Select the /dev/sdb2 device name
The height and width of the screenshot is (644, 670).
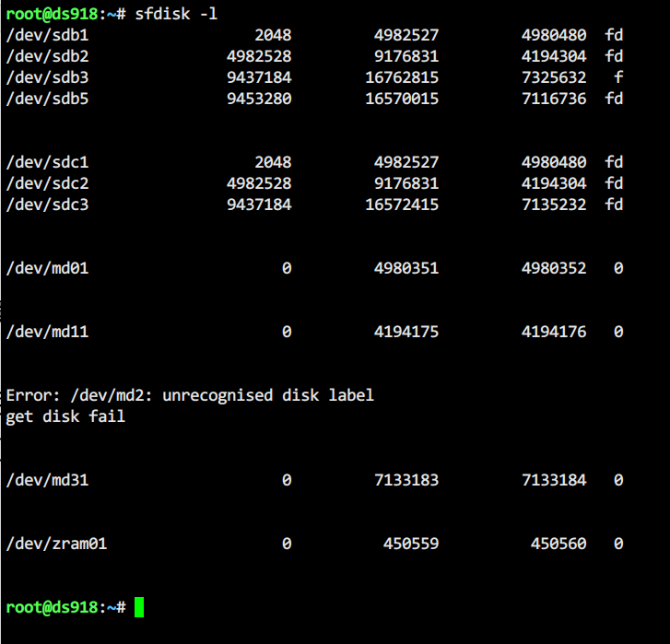pyautogui.click(x=47, y=56)
